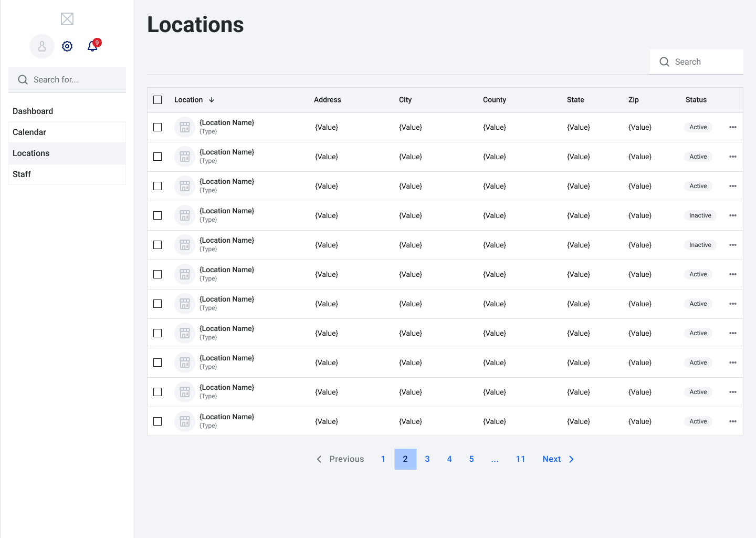
Task: Open actions menu for first Inactive row
Action: tap(733, 215)
